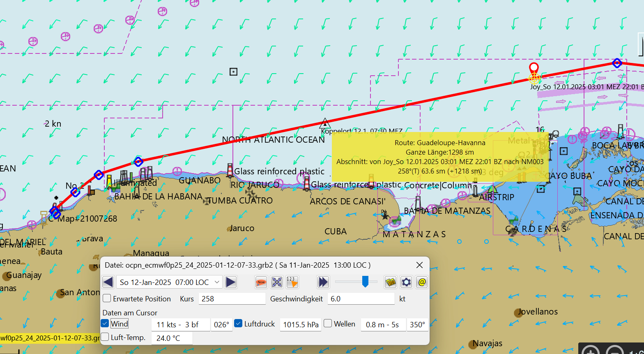Toggle numeric values at cursor icon (123)
The image size is (644, 354).
point(292,282)
